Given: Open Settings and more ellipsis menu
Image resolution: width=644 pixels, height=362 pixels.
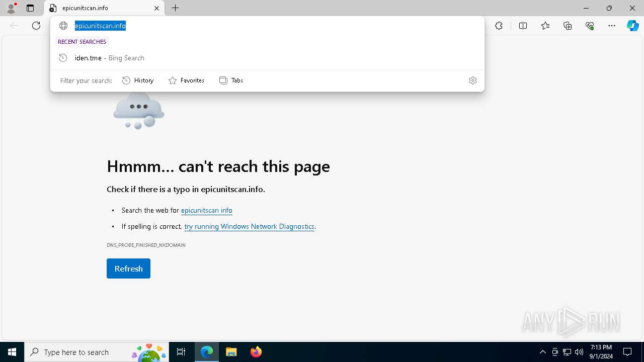Looking at the screenshot, I should point(612,26).
